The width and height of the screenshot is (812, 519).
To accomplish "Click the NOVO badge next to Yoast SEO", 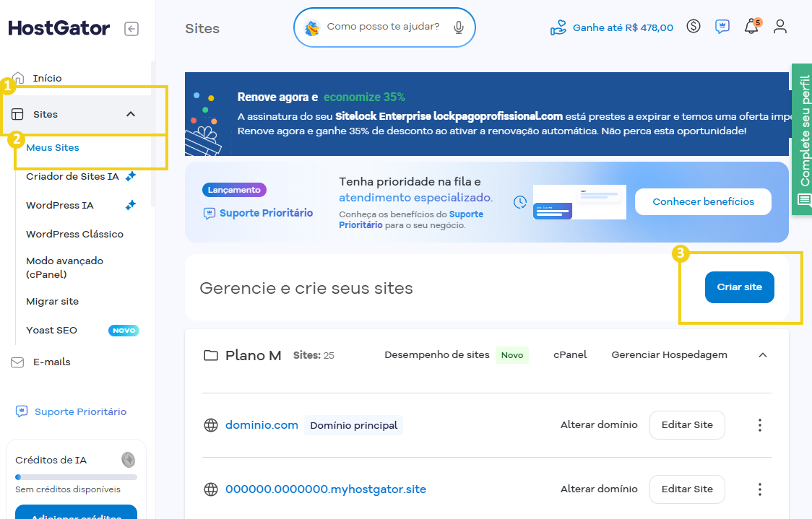I will point(124,330).
